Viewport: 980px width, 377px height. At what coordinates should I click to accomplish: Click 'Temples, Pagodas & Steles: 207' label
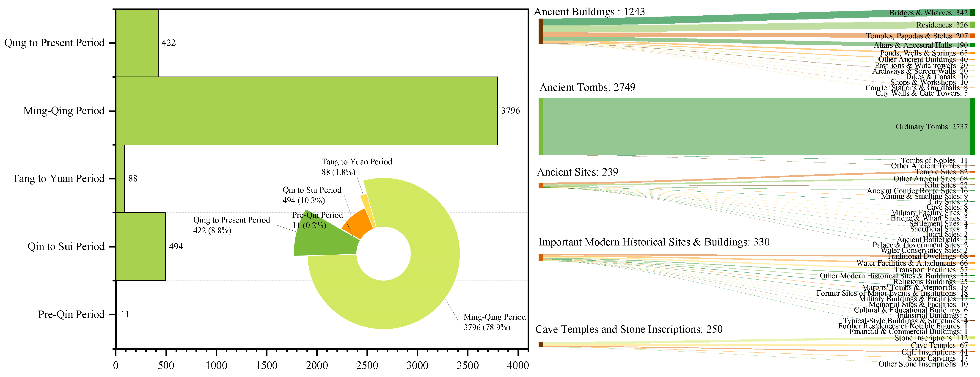[917, 36]
